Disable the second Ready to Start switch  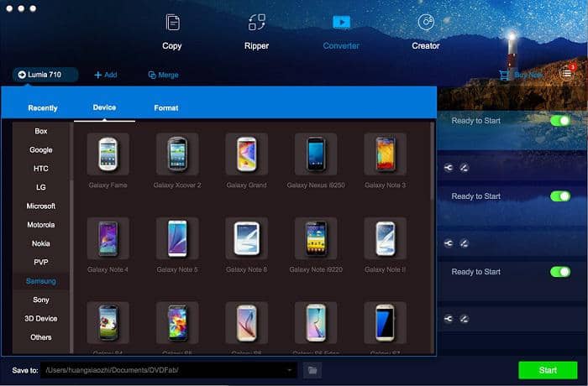[559, 196]
